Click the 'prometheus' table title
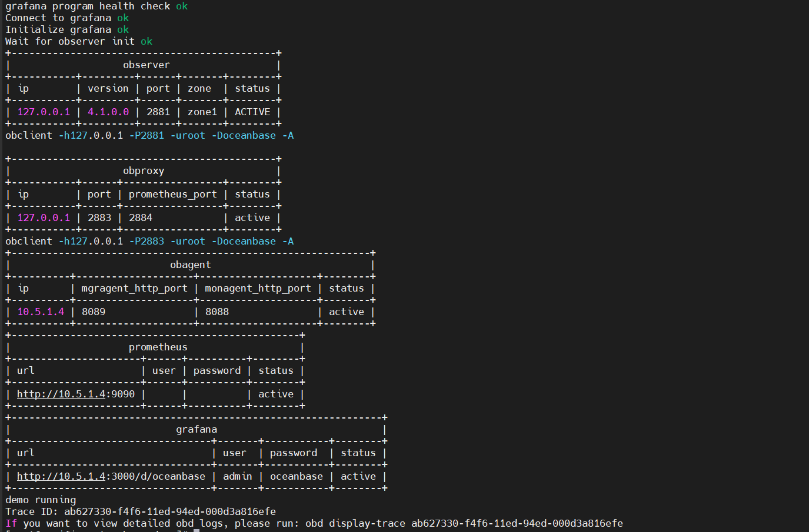 point(158,347)
